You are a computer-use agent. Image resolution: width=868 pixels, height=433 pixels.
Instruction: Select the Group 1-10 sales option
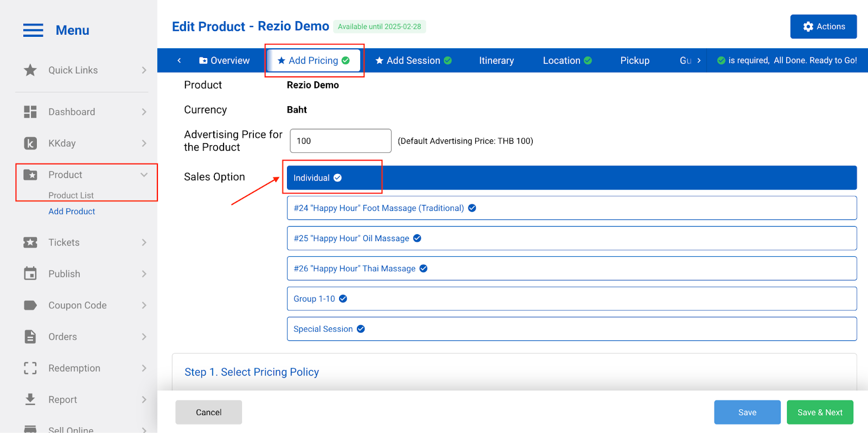pos(572,299)
